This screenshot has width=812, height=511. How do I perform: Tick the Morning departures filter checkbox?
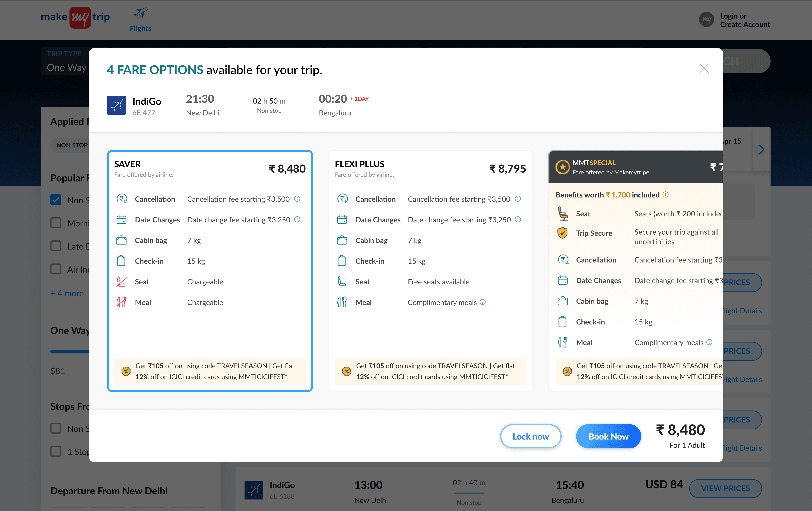[x=56, y=223]
